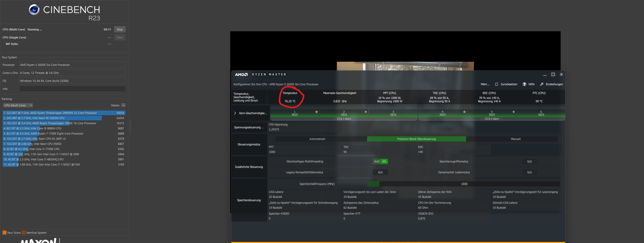Open the Mehr... menu in Ryzen Master
The height and width of the screenshot is (243, 644).
pos(485,84)
